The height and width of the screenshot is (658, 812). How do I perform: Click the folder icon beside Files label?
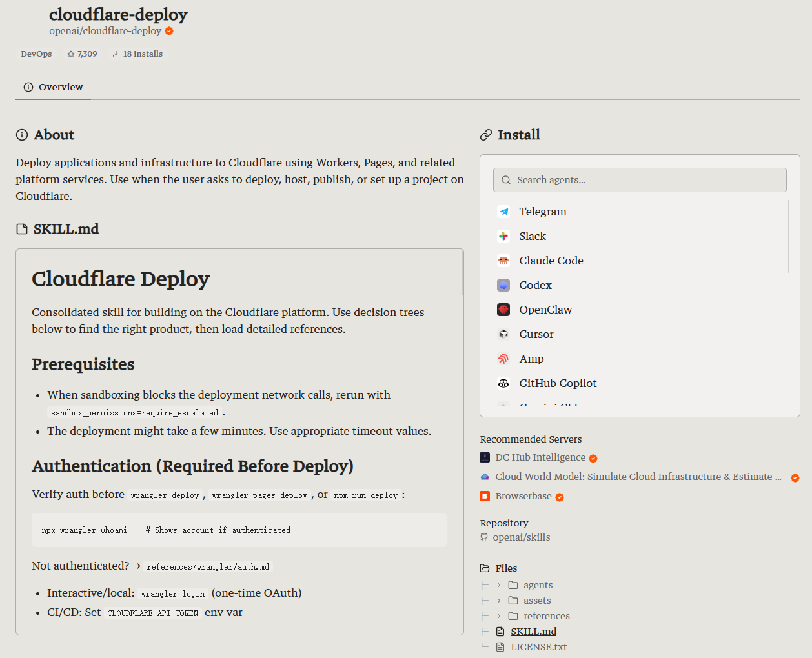(x=485, y=568)
